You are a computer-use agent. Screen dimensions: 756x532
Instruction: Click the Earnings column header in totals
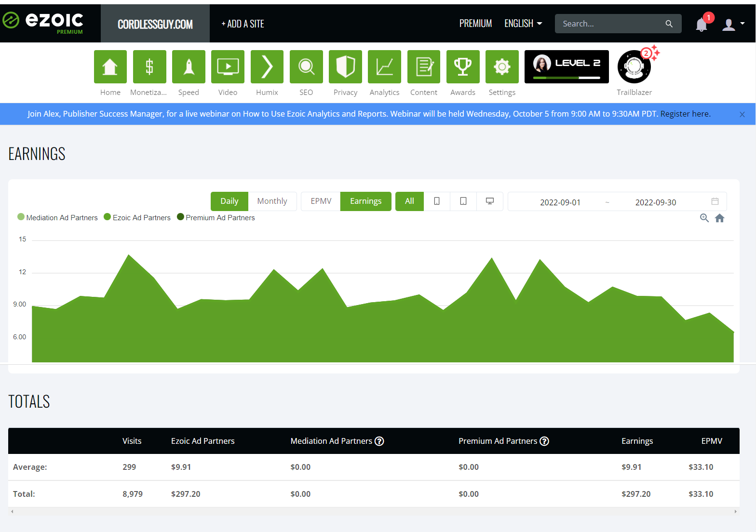637,441
